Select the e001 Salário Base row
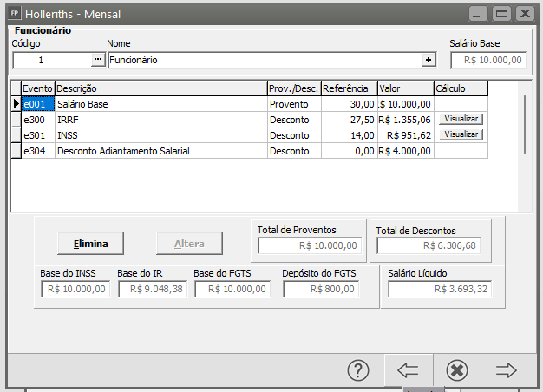 point(160,104)
